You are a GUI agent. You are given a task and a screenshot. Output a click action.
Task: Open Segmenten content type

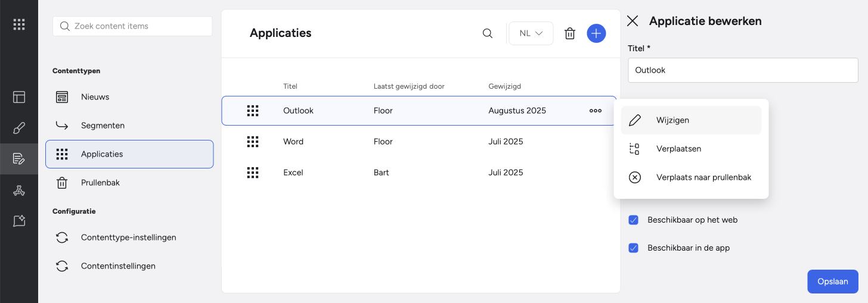click(129, 126)
